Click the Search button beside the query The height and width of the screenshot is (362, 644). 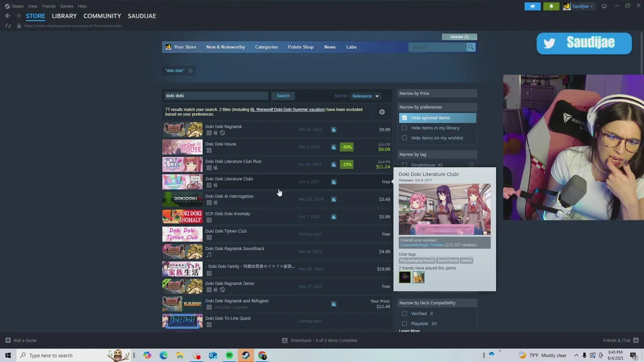283,96
